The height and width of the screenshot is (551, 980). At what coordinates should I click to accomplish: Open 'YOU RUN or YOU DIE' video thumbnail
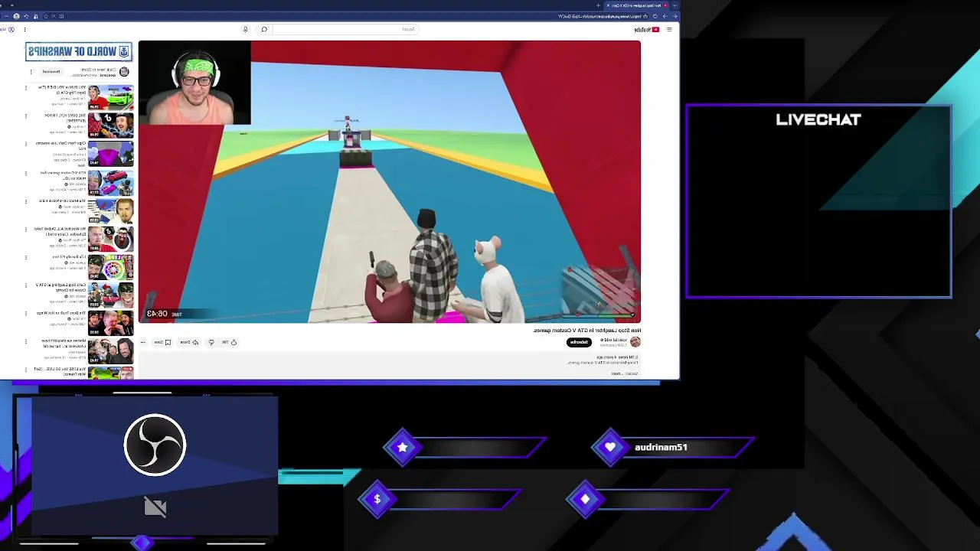(x=111, y=97)
